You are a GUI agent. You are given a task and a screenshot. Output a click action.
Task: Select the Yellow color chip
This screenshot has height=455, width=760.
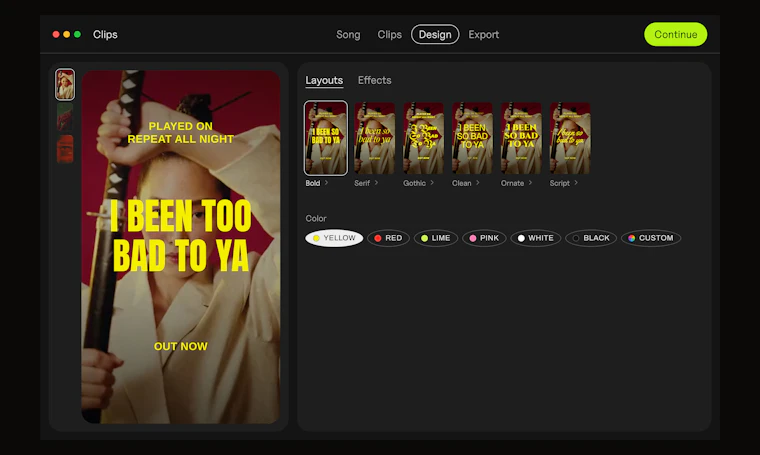(x=334, y=238)
